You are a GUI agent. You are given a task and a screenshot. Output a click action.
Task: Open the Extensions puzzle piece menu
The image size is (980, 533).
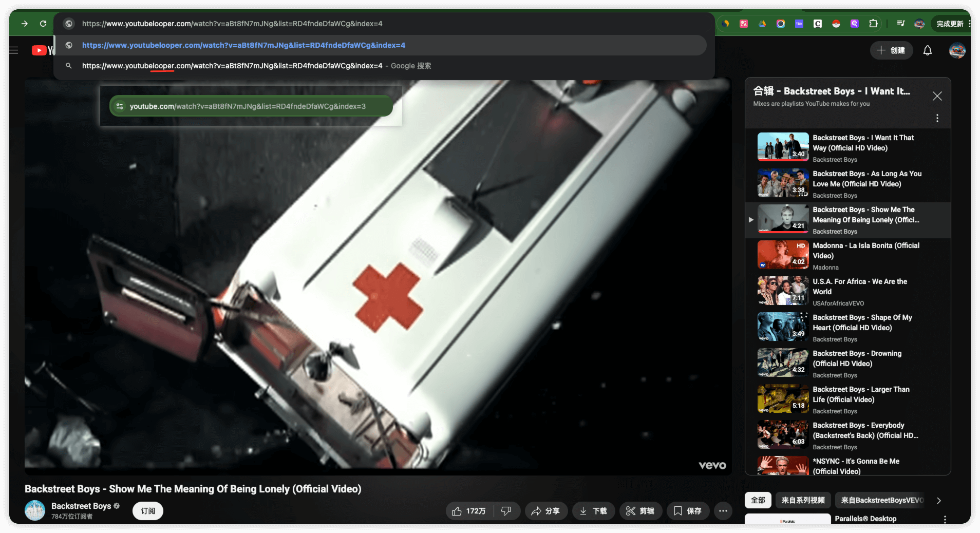click(x=873, y=24)
